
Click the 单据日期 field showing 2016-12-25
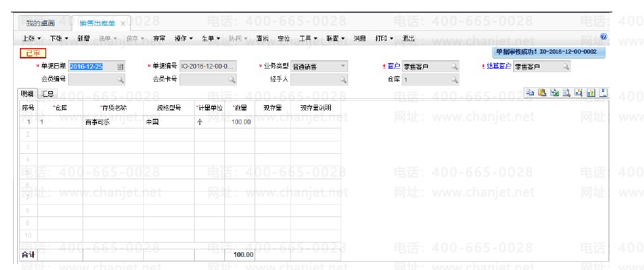[96, 67]
